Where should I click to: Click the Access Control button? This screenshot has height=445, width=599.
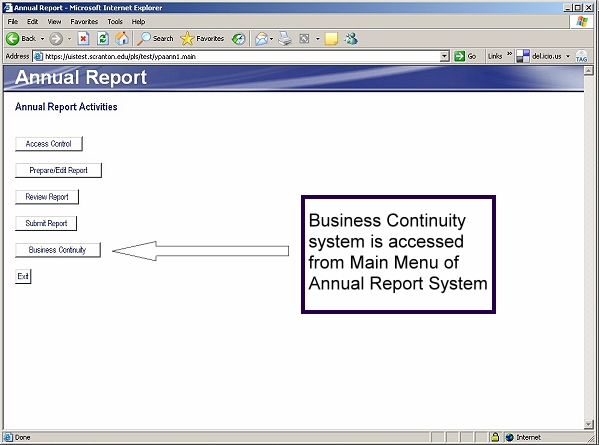point(49,144)
